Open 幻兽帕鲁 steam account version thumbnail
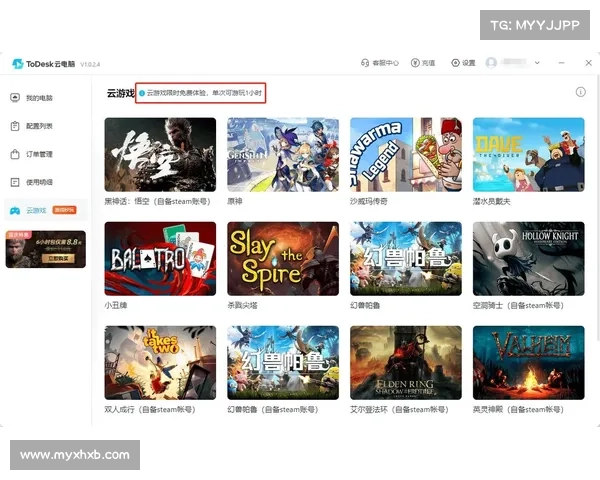Image resolution: width=600 pixels, height=480 pixels. pyautogui.click(x=283, y=363)
